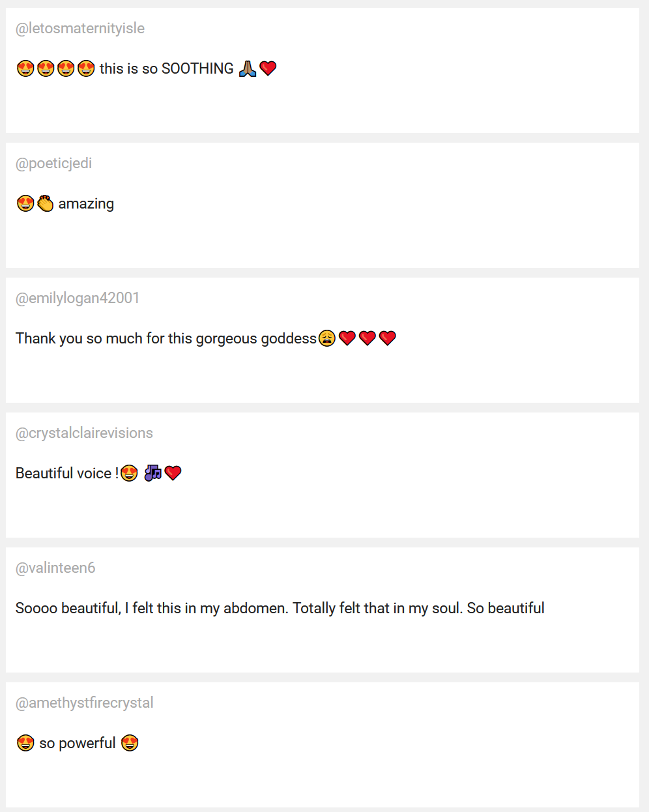Click the clapping hands emoji before amazing
This screenshot has height=812, width=649.
click(45, 203)
